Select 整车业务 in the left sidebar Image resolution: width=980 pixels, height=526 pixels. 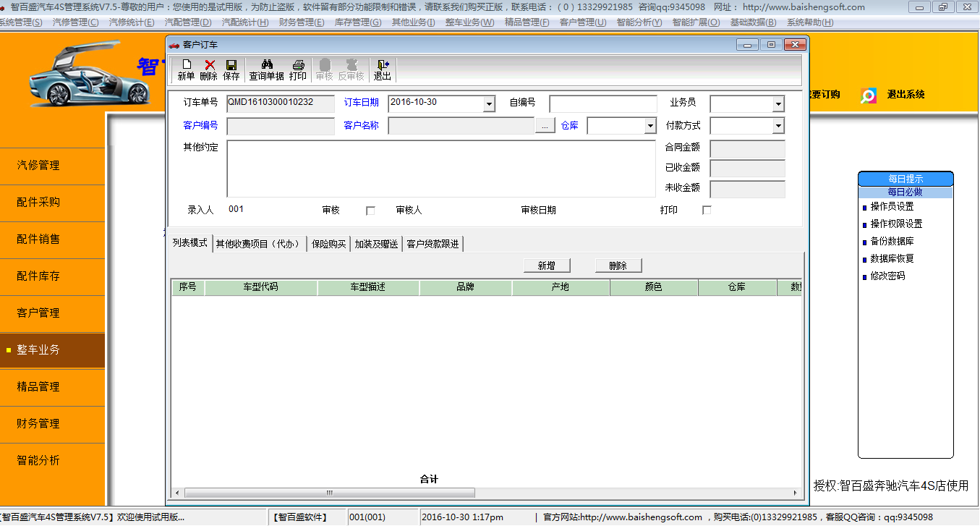tap(52, 350)
